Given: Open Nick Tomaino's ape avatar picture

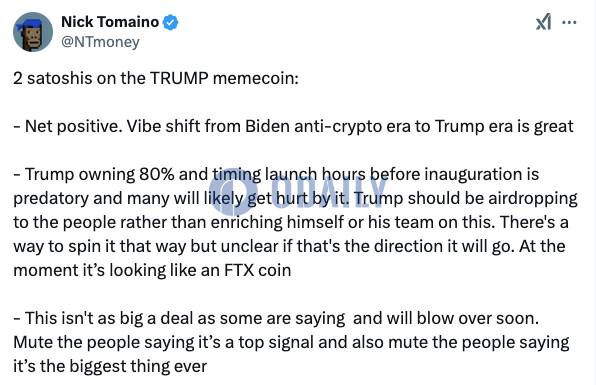Looking at the screenshot, I should pos(33,32).
